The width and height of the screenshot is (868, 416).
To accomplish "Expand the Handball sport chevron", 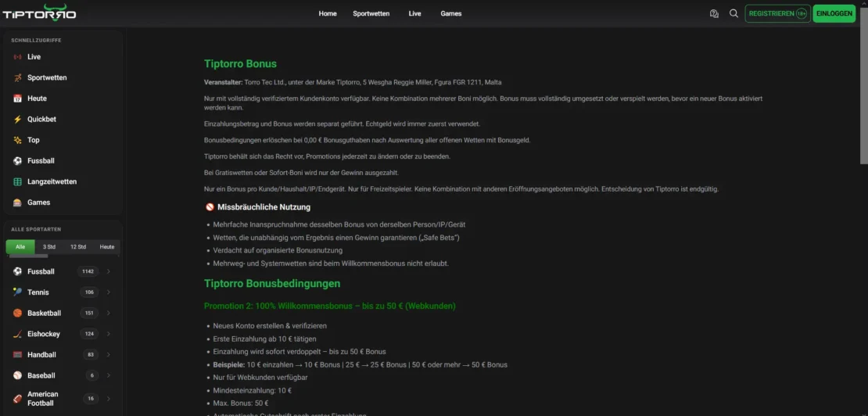I will (x=109, y=354).
